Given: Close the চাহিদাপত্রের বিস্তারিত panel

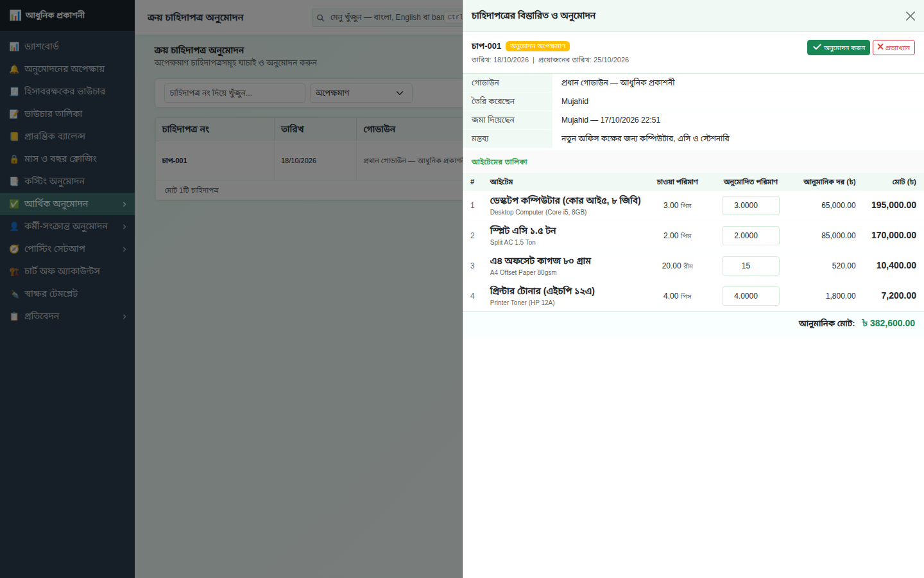Looking at the screenshot, I should tap(911, 16).
